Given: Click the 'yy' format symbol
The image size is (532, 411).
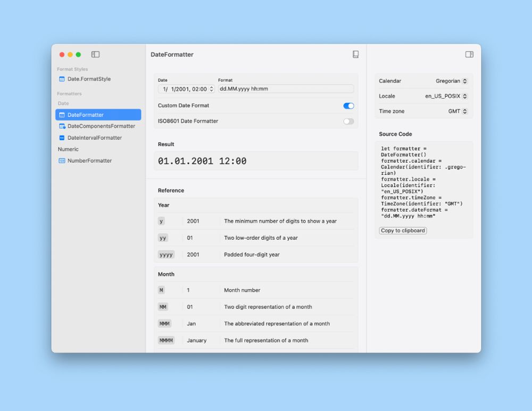Looking at the screenshot, I should coord(163,238).
